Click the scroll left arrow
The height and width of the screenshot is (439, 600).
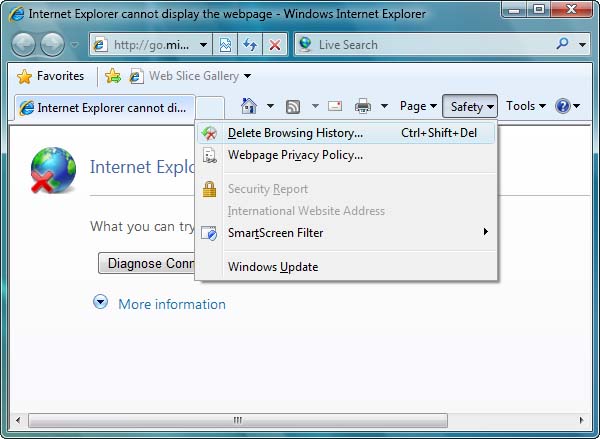(x=18, y=420)
